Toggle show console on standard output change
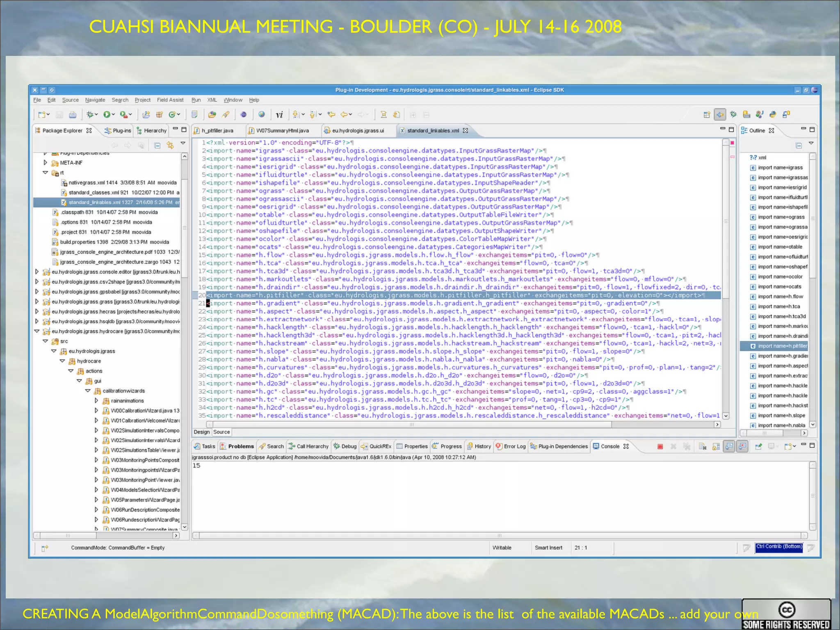 click(x=729, y=446)
